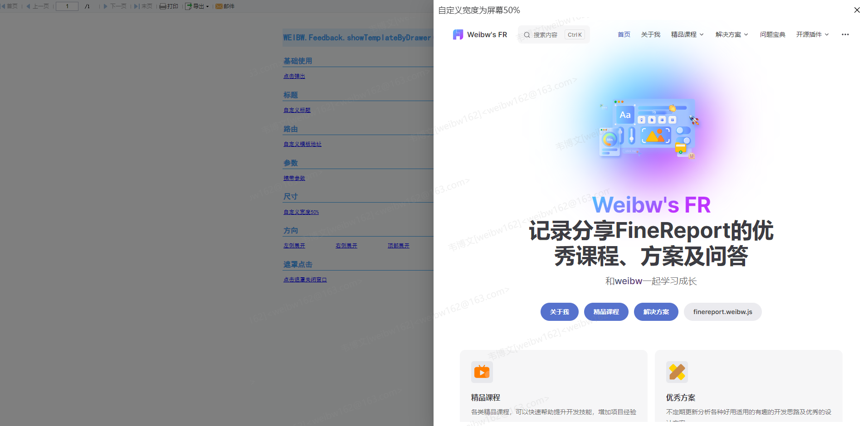Click the 右侧展开 link
Viewport: 868px width, 426px height.
(x=346, y=246)
